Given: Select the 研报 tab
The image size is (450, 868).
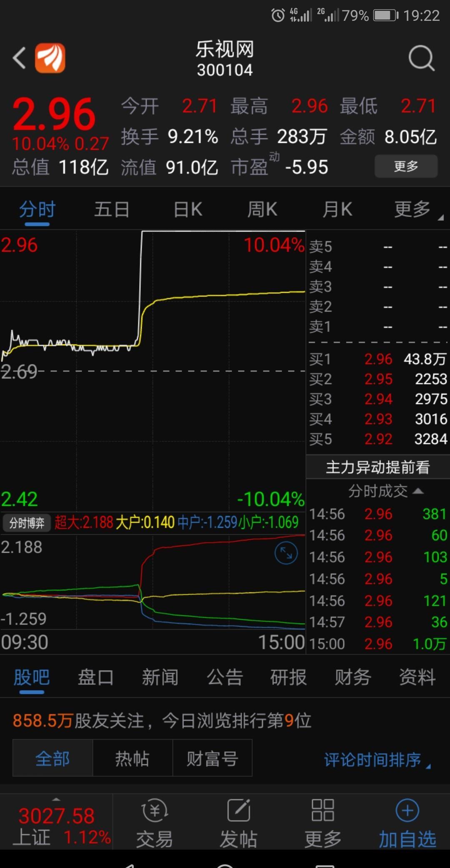Looking at the screenshot, I should point(288,677).
